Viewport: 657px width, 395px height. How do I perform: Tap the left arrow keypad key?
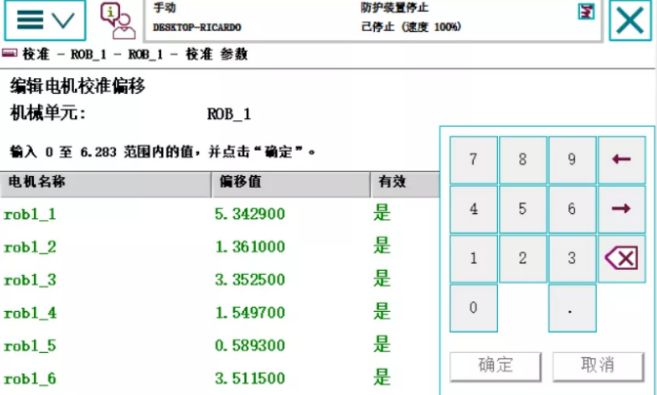click(621, 160)
